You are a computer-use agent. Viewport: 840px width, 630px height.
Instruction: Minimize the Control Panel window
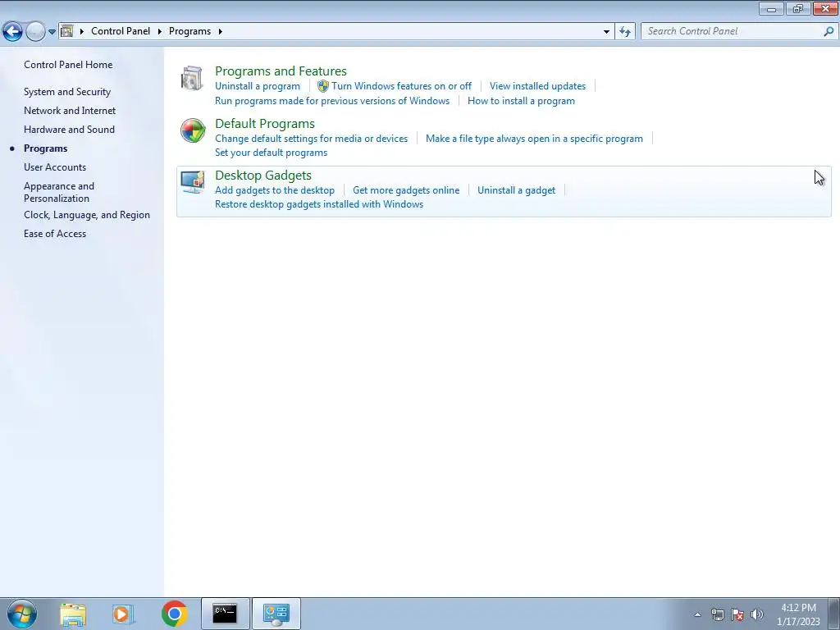click(771, 8)
